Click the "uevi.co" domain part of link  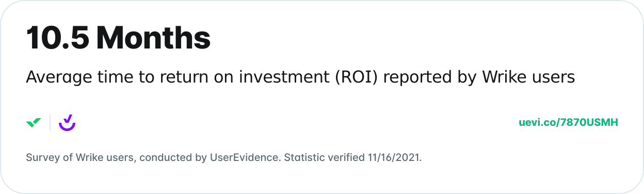pyautogui.click(x=537, y=123)
